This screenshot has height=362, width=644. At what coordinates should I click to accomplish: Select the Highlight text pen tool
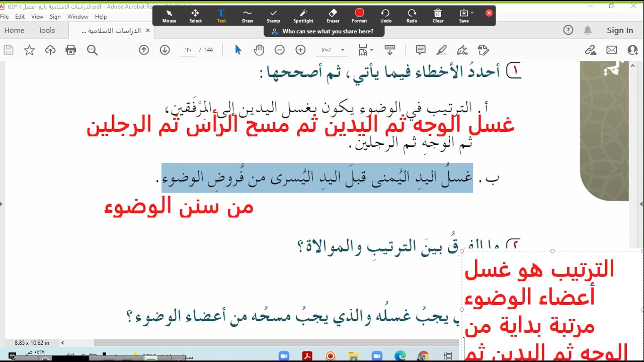coord(442,50)
